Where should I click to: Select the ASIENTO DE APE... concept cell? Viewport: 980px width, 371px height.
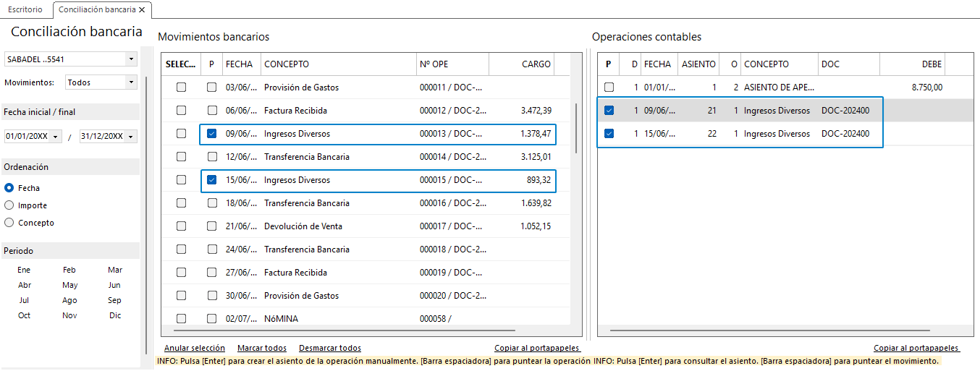point(779,88)
